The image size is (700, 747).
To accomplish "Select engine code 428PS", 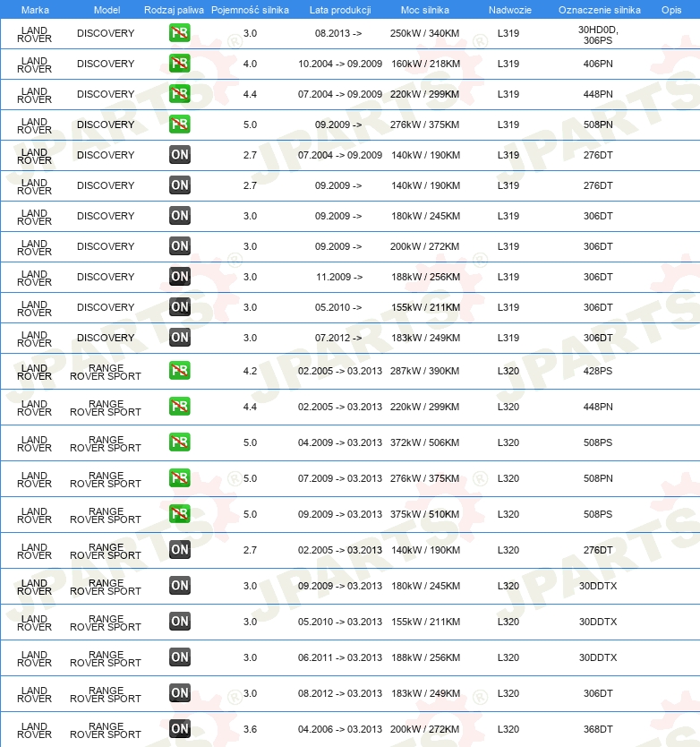I will point(598,371).
